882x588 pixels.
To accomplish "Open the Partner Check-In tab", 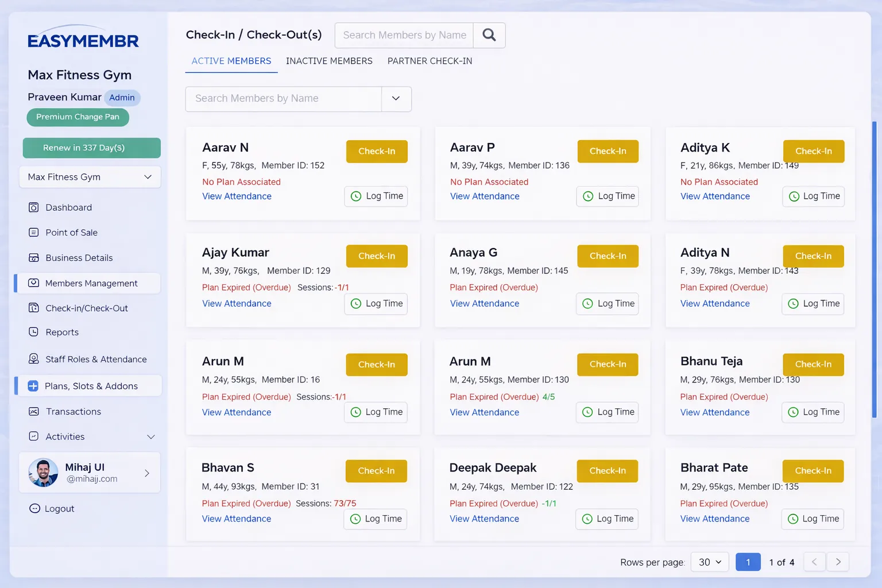I will [x=430, y=61].
